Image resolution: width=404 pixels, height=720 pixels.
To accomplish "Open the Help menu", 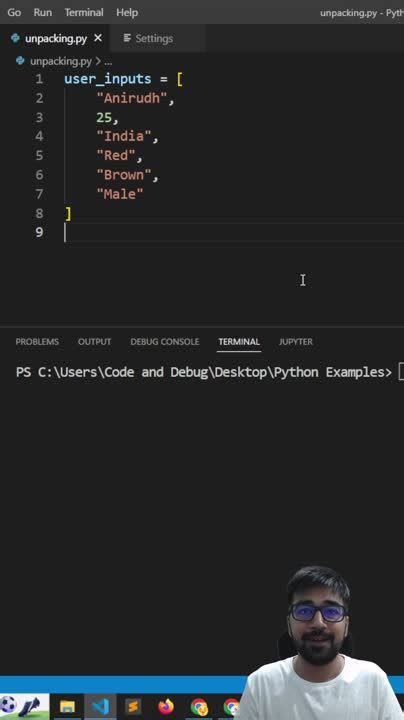I will [127, 12].
